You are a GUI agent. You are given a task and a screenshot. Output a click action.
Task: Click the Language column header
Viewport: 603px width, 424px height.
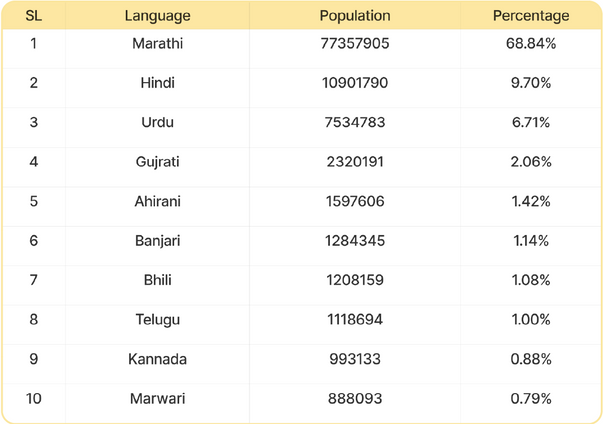tap(157, 16)
